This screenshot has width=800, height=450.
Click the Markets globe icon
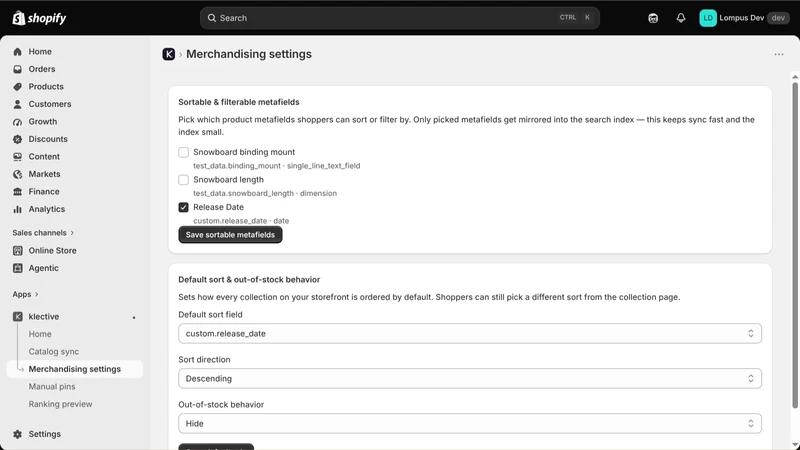[x=17, y=174]
